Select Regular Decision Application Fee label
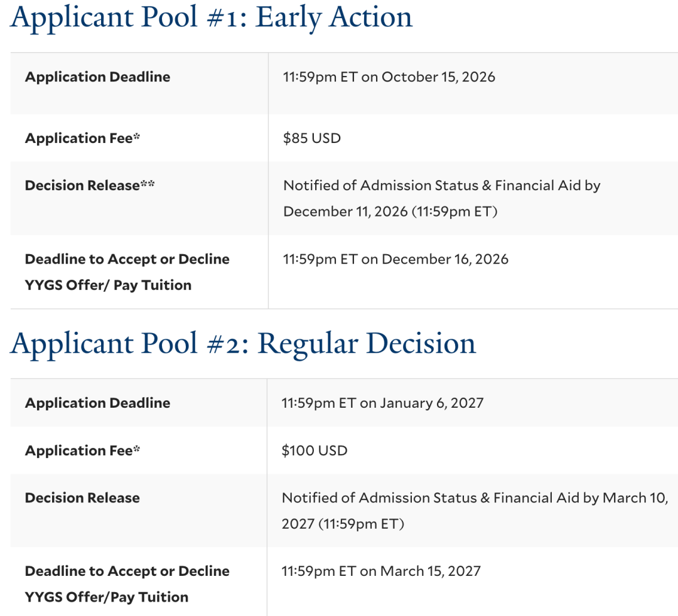The width and height of the screenshot is (678, 616). (x=83, y=450)
